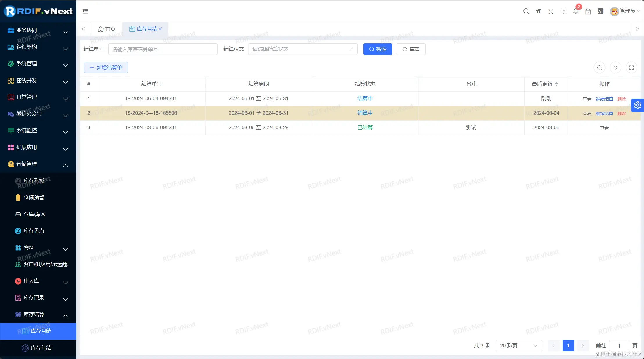Image resolution: width=644 pixels, height=359 pixels.
Task: Open the notification bell with badge
Action: pos(575,11)
